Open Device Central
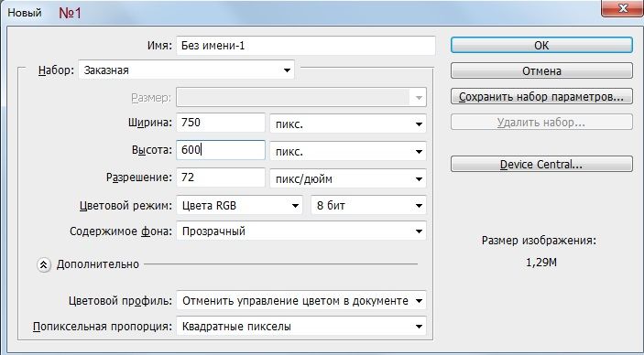This screenshot has width=644, height=355. 541,164
